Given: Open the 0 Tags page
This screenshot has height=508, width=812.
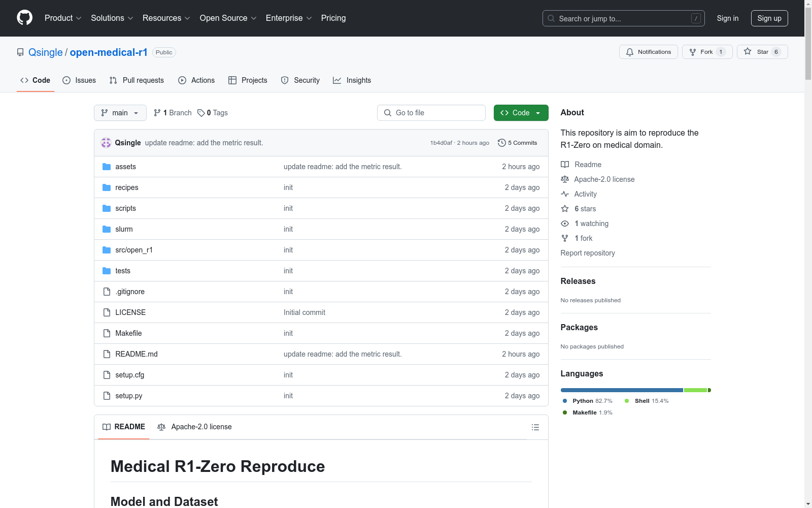Looking at the screenshot, I should tap(213, 113).
